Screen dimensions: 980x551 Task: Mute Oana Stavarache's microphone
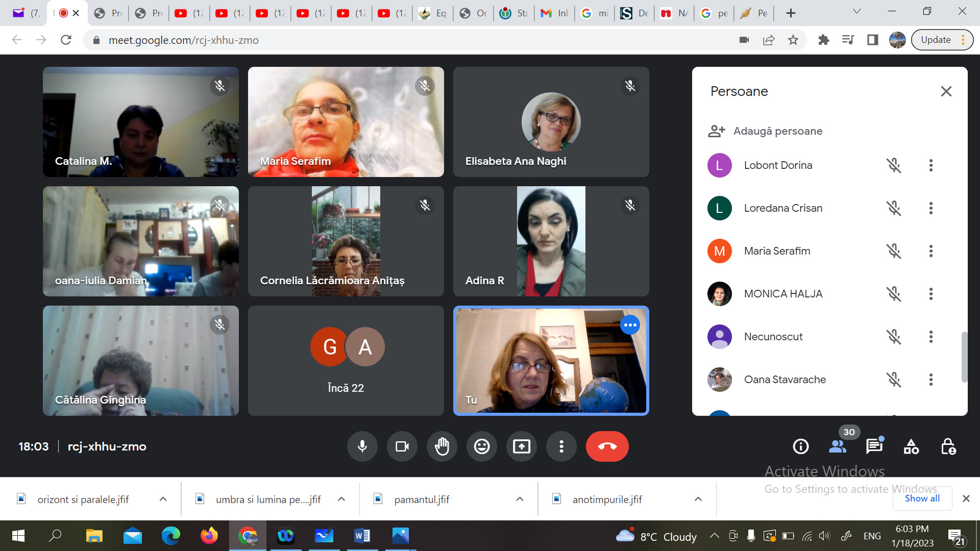click(x=893, y=380)
